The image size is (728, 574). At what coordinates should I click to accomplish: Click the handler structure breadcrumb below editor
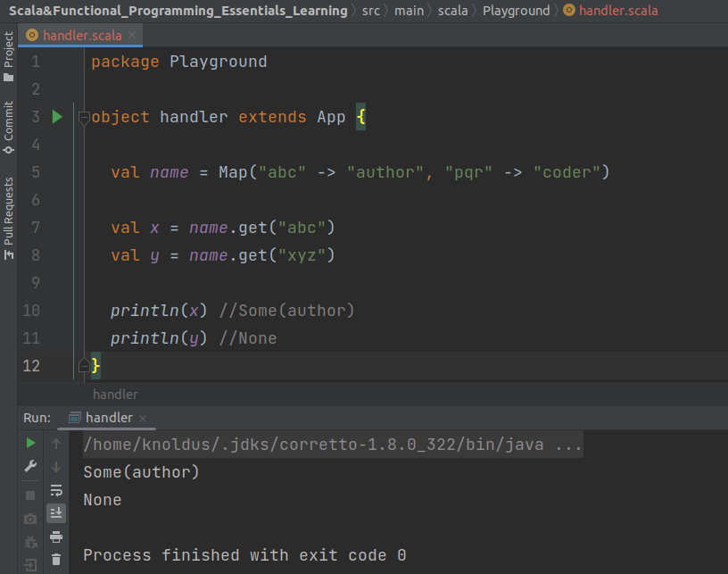[x=115, y=395]
